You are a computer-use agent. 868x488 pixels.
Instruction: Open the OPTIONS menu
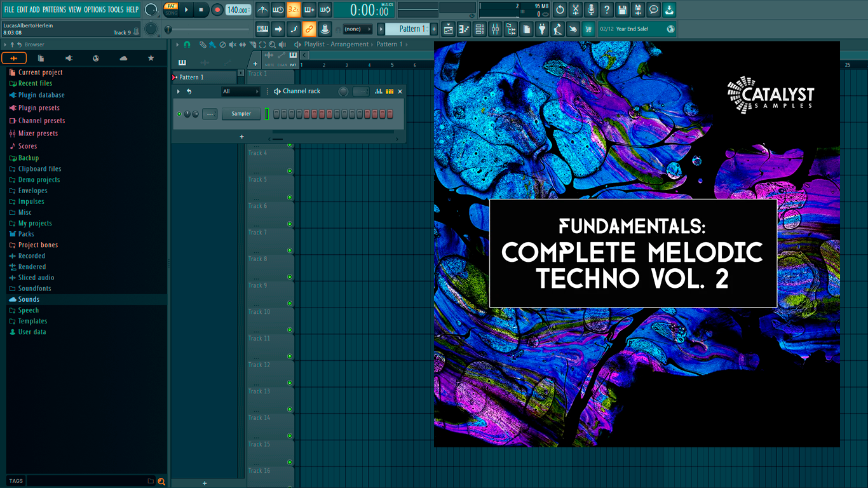click(x=95, y=10)
